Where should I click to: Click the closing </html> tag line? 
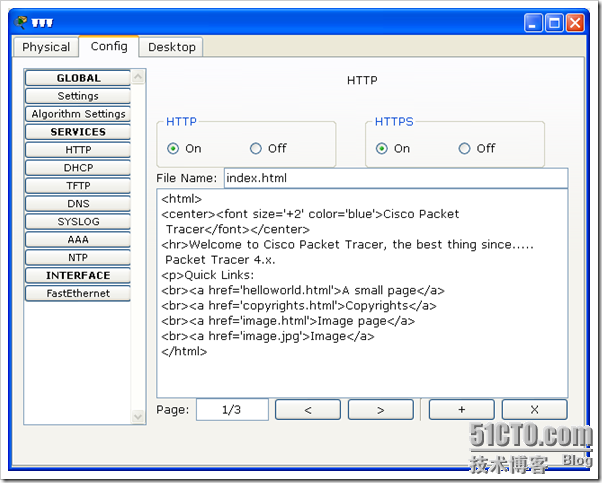pyautogui.click(x=184, y=351)
